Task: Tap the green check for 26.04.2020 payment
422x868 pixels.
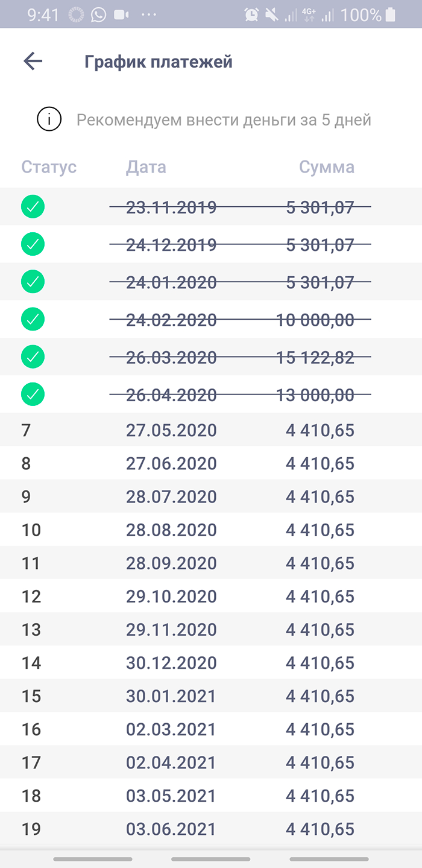Action: (33, 394)
